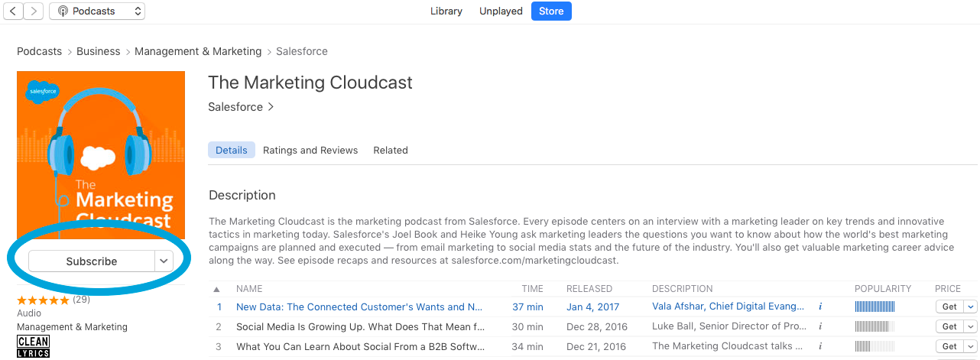Select episode 'What You Can Learn About Social'
The height and width of the screenshot is (360, 980).
(x=361, y=346)
